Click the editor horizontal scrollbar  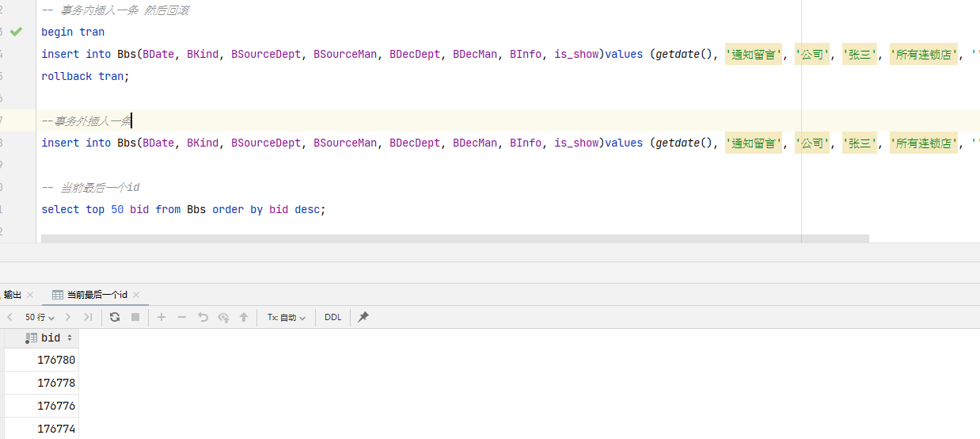[x=454, y=239]
